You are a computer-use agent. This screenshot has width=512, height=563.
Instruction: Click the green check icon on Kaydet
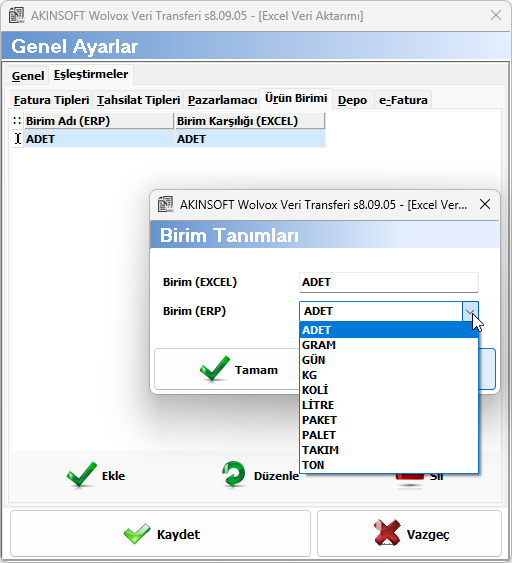coord(137,533)
